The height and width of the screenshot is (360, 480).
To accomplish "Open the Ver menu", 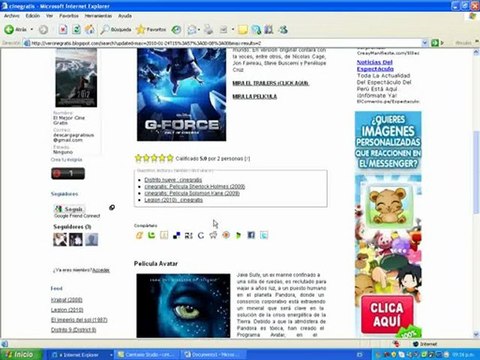I will pos(49,16).
